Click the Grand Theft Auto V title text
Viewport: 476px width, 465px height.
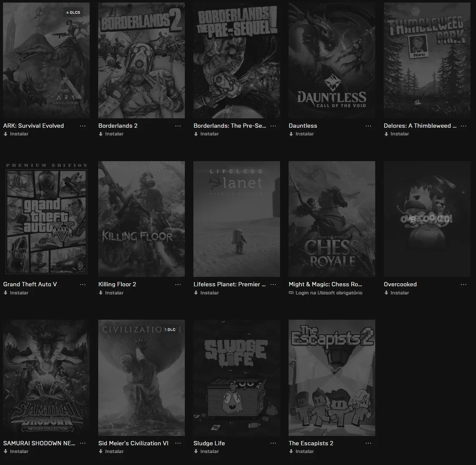30,284
